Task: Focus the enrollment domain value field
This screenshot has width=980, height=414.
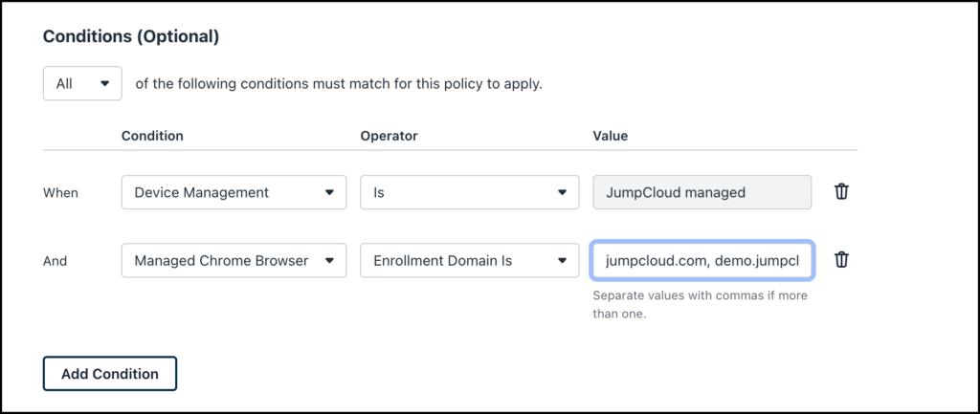Action: pos(702,260)
